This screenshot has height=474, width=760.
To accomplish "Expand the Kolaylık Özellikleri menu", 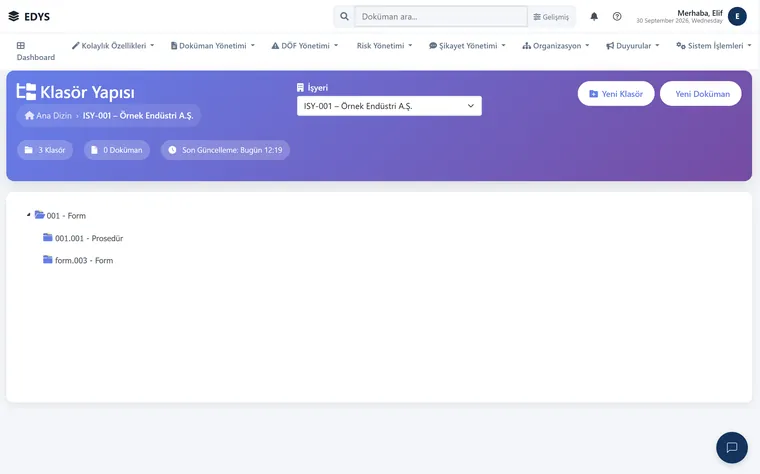I will pos(113,46).
